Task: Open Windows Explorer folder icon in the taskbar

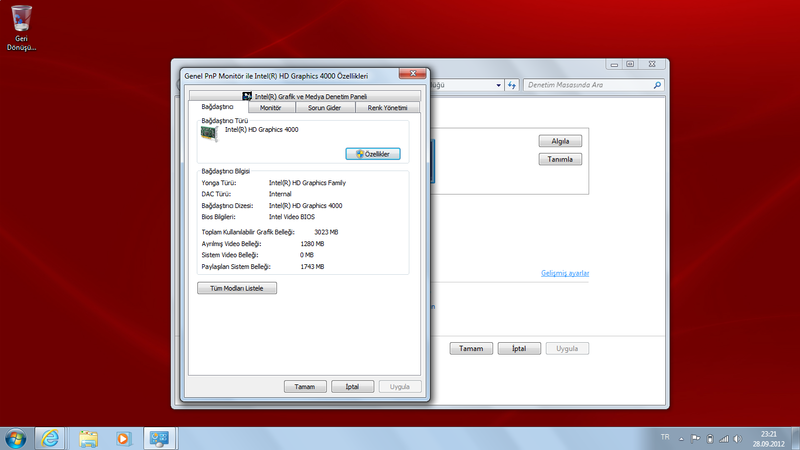Action: 88,438
